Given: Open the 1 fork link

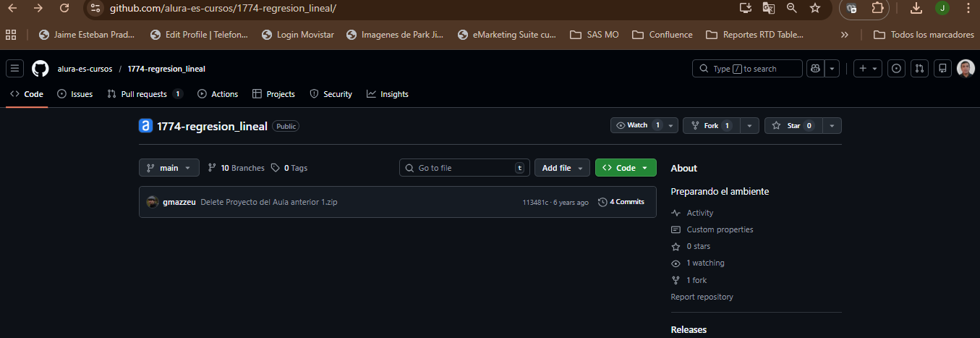Looking at the screenshot, I should coord(689,280).
